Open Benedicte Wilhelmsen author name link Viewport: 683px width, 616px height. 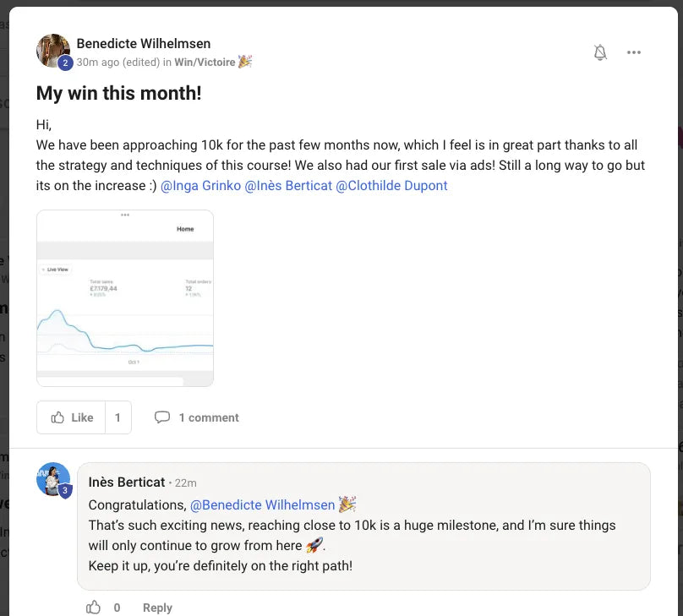[x=144, y=44]
